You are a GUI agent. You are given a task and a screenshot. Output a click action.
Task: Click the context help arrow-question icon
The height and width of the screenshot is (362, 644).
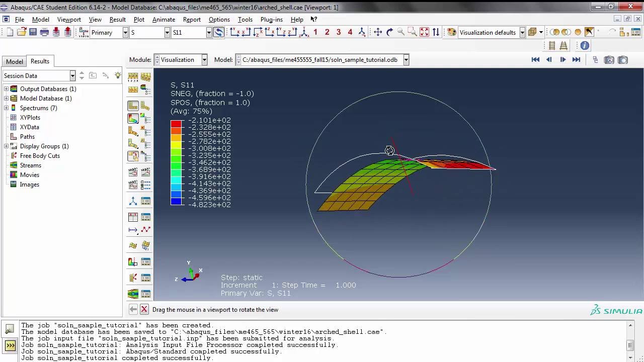click(313, 19)
